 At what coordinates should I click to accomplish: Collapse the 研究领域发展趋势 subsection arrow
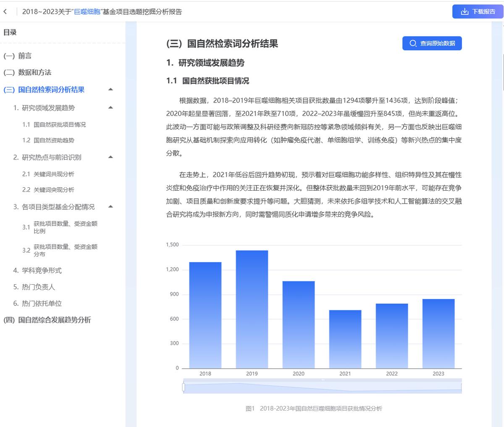pyautogui.click(x=110, y=107)
